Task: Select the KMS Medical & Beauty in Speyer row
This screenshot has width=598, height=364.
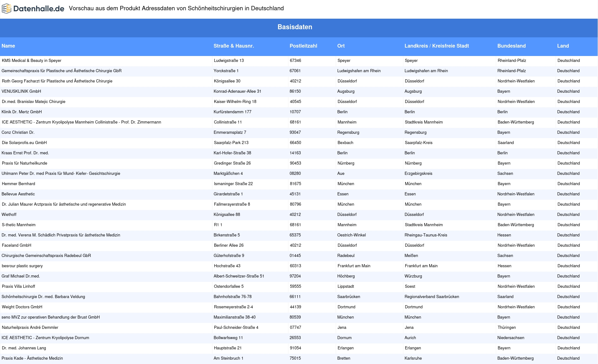Action: pos(31,61)
